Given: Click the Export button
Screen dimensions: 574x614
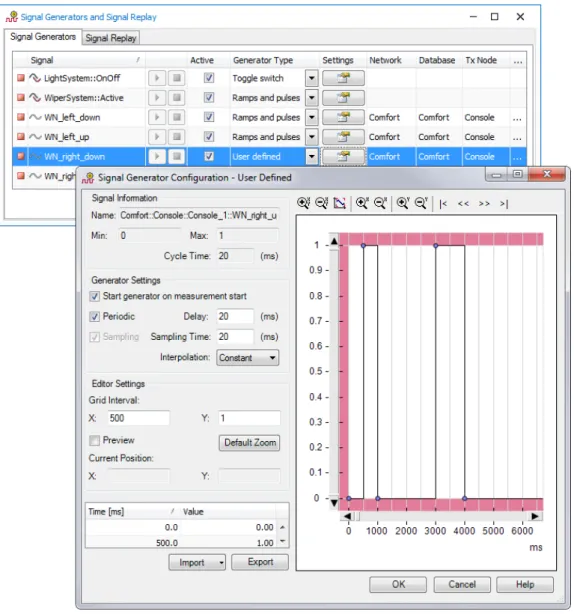Looking at the screenshot, I should (260, 562).
